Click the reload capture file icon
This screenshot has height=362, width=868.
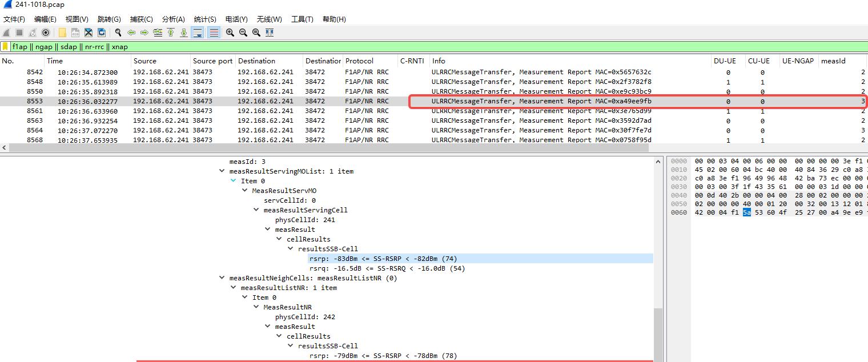tap(102, 33)
